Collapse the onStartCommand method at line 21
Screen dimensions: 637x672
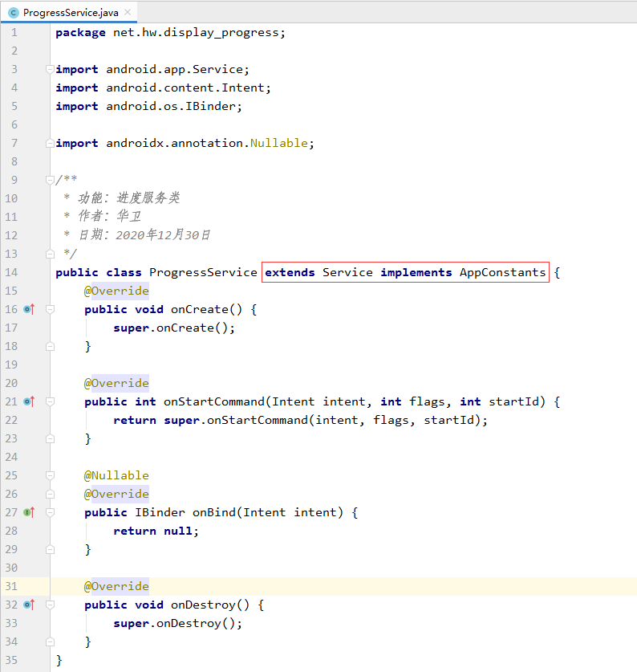click(x=50, y=401)
